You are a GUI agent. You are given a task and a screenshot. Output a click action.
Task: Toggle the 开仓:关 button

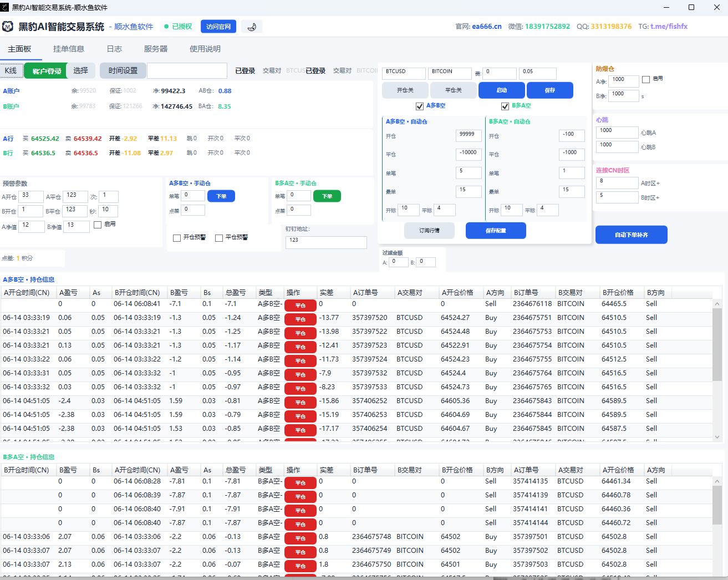point(405,90)
